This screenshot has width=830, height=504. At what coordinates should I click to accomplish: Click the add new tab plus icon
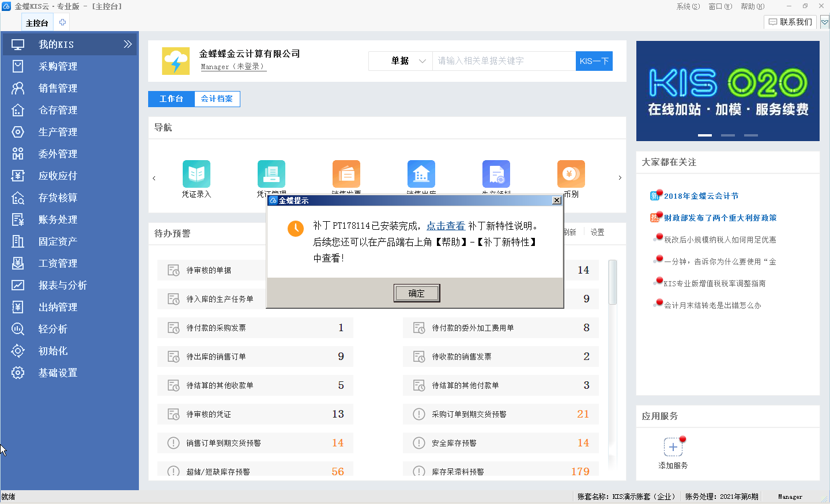coord(62,22)
